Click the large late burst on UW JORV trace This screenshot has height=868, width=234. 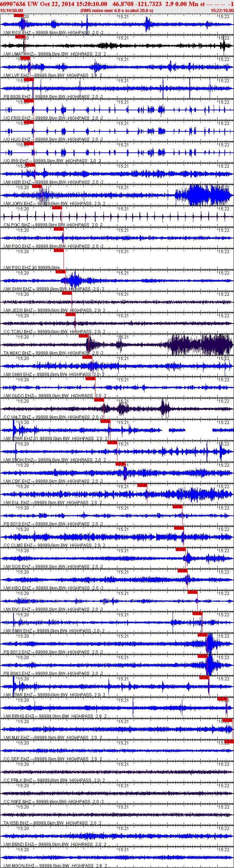pyautogui.click(x=202, y=195)
